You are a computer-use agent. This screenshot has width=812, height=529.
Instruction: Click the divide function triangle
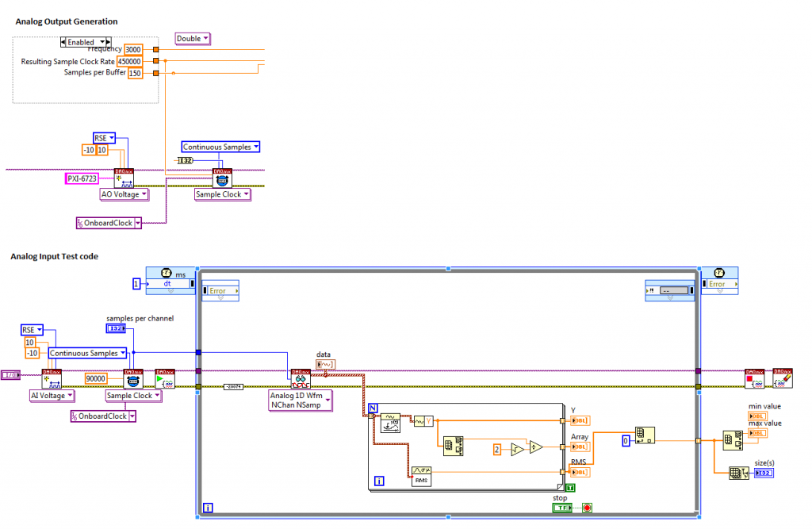(x=537, y=447)
